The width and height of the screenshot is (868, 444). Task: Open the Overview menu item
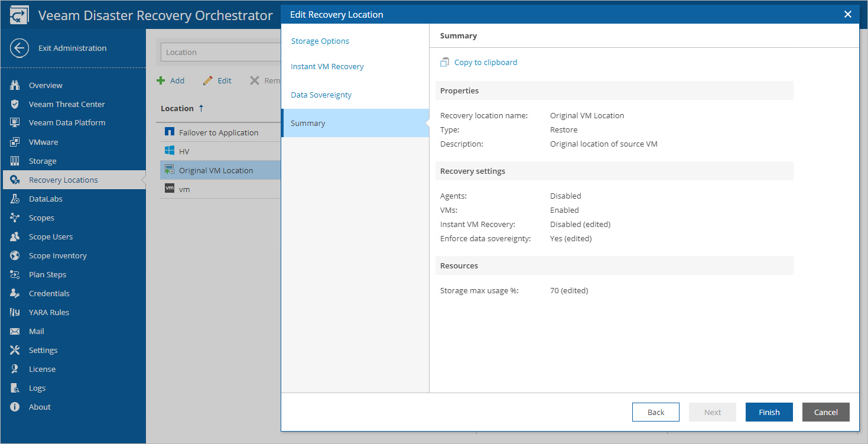[45, 85]
